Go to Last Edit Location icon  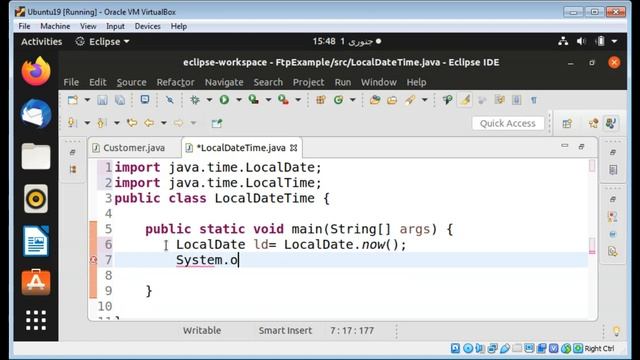(131, 122)
